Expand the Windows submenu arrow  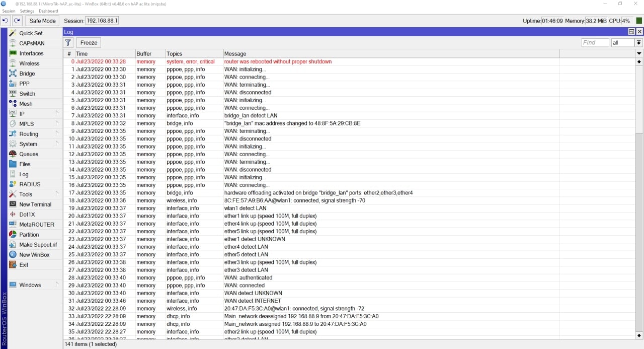click(x=57, y=285)
